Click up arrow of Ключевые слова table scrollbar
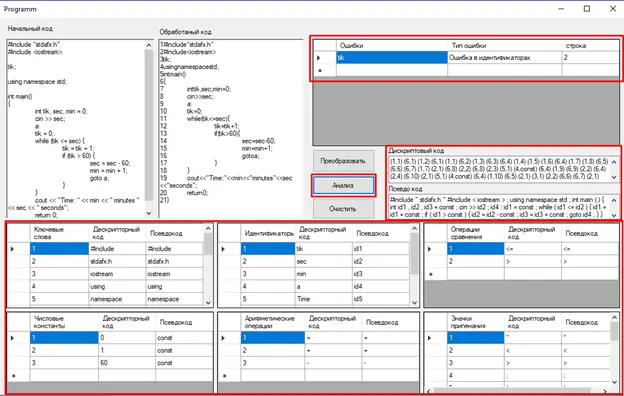This screenshot has width=624, height=396. [x=208, y=228]
